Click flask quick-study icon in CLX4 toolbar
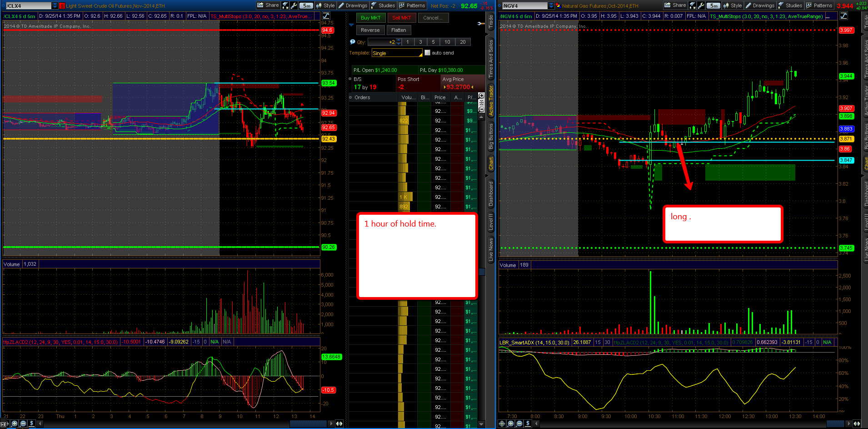The image size is (868, 429). [x=285, y=5]
